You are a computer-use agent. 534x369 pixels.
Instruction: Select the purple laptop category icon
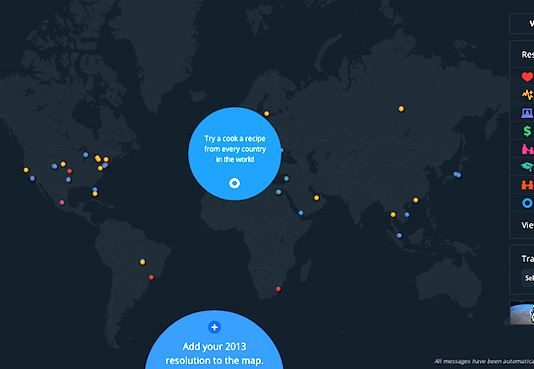[x=528, y=113]
